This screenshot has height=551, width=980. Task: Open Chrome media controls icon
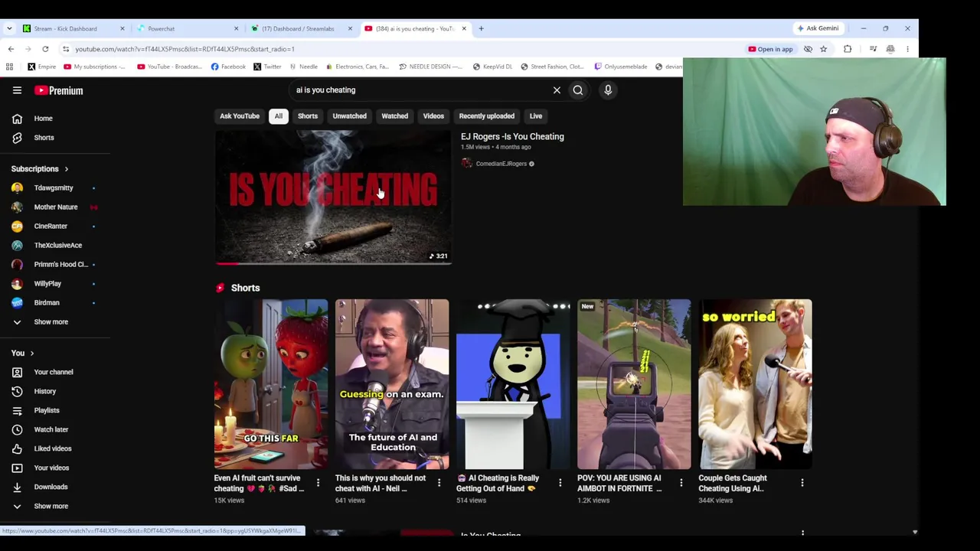click(873, 49)
